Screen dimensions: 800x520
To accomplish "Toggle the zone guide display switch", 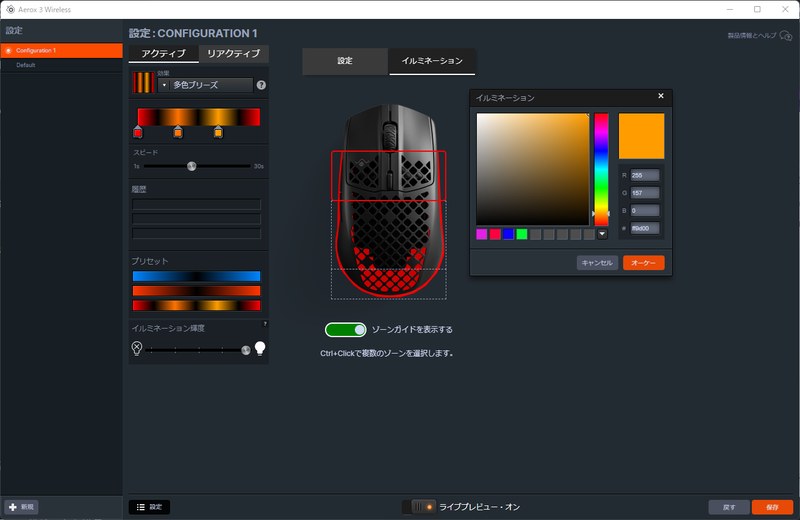I will 345,330.
